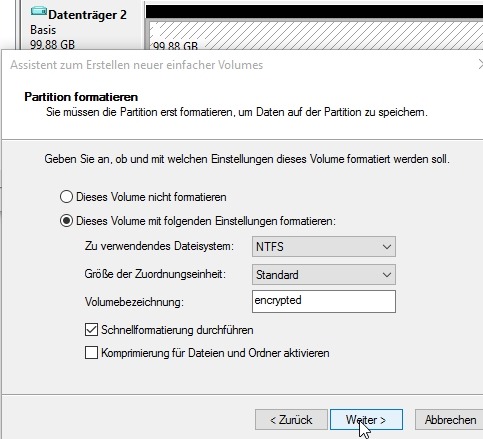The width and height of the screenshot is (483, 439).
Task: Select the Datenträger 2 disk label
Action: click(x=87, y=15)
